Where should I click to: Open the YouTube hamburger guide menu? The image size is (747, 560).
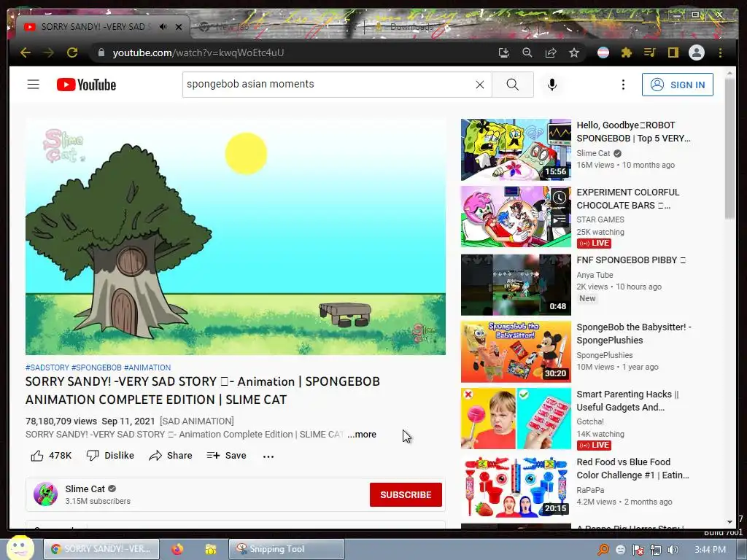coord(33,85)
